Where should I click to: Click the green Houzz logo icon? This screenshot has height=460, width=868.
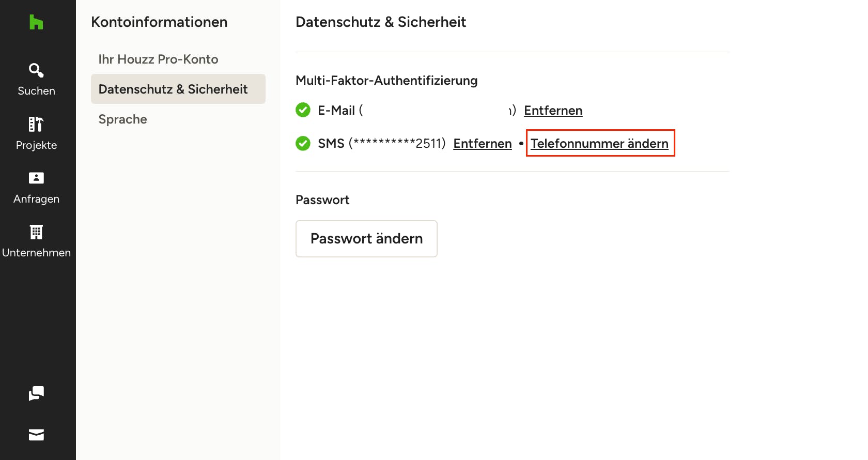click(36, 22)
